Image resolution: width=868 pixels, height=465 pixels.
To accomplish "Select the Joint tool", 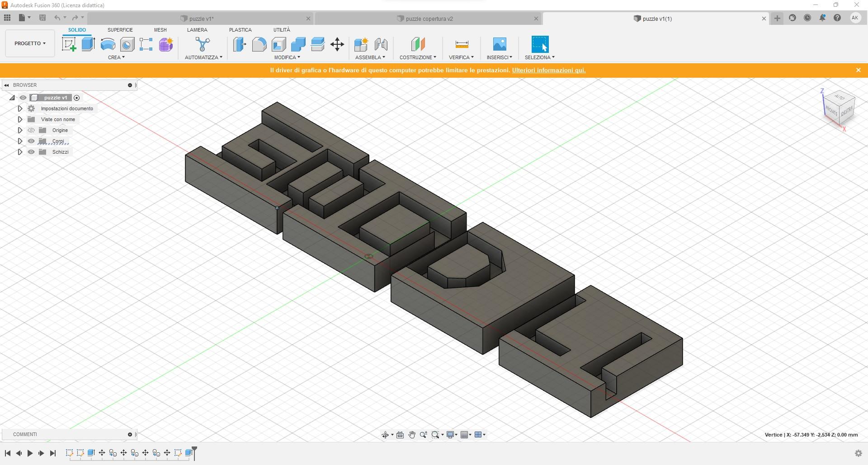I will point(381,44).
